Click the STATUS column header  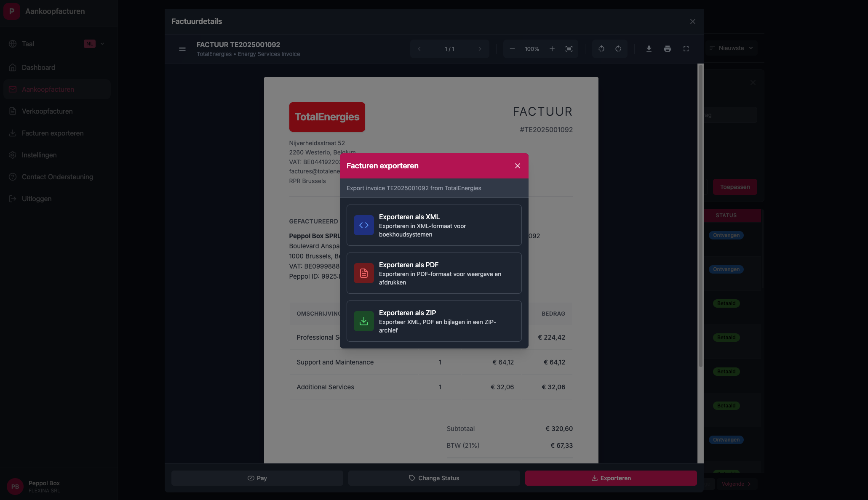pyautogui.click(x=726, y=215)
